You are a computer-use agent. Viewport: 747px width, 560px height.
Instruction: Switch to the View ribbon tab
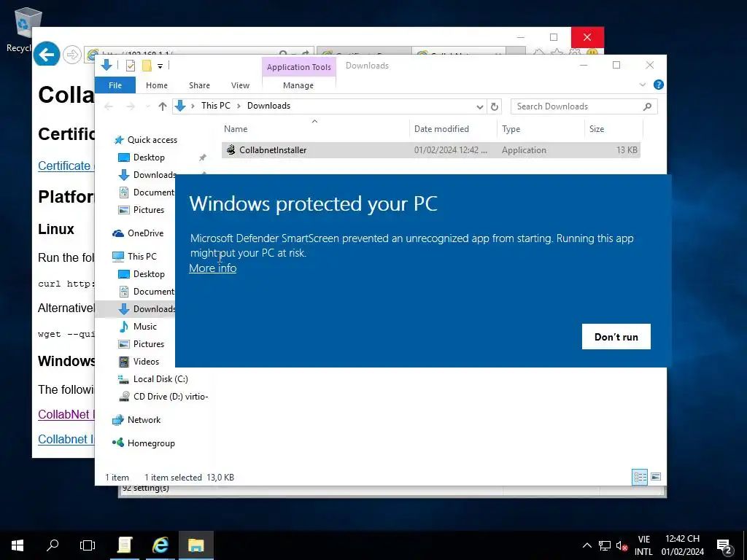tap(240, 85)
